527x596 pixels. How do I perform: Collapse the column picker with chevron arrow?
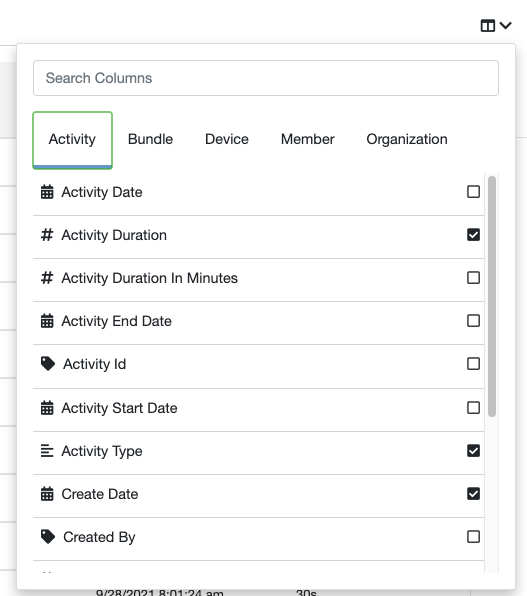coord(506,25)
